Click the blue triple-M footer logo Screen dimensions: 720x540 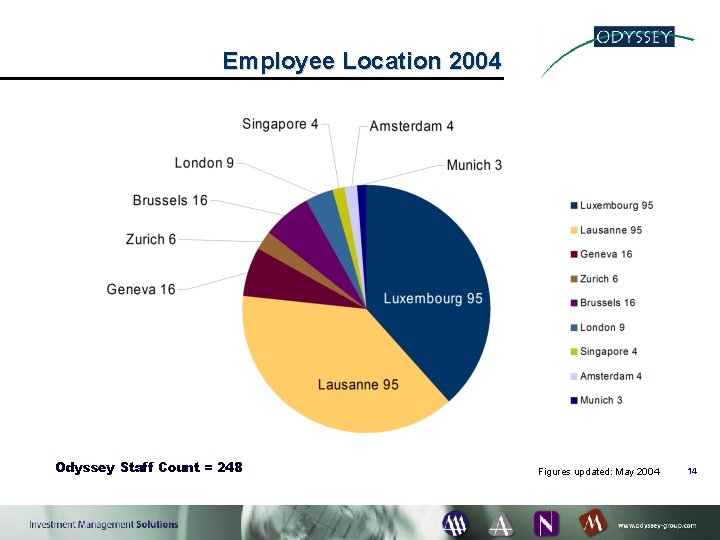[x=455, y=523]
